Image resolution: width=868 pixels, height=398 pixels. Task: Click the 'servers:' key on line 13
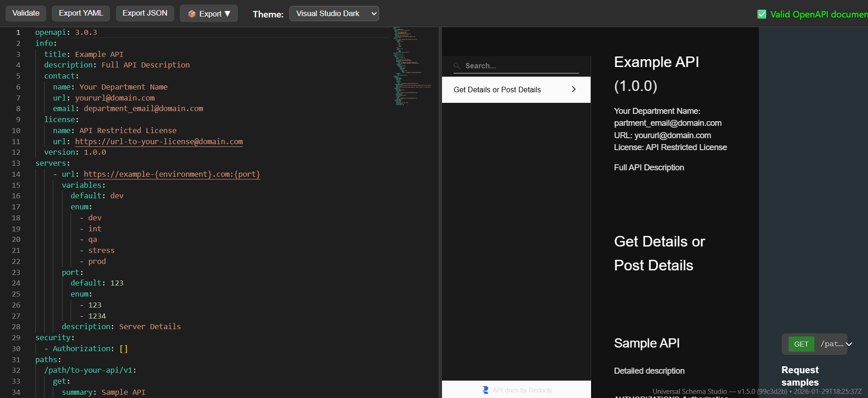coord(53,163)
